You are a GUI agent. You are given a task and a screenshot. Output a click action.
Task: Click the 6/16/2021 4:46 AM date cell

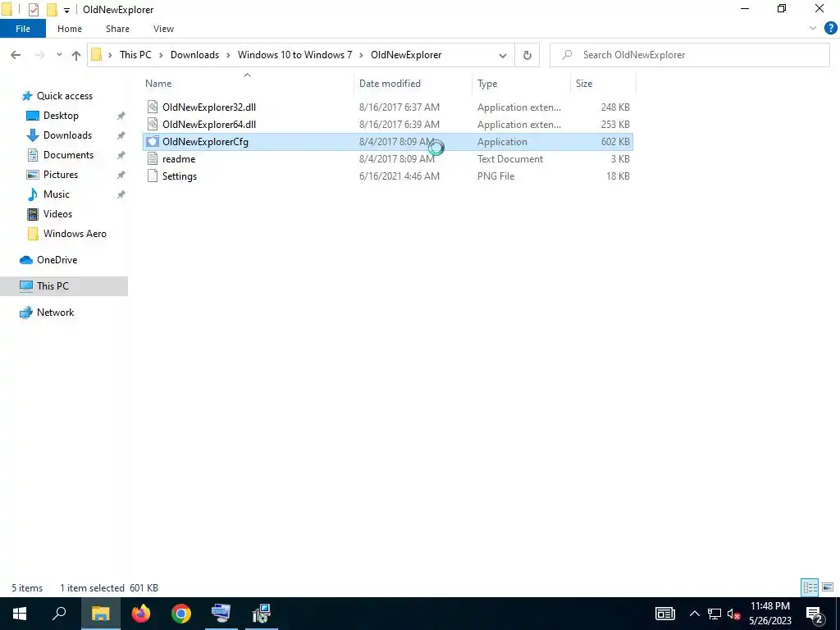pyautogui.click(x=399, y=176)
